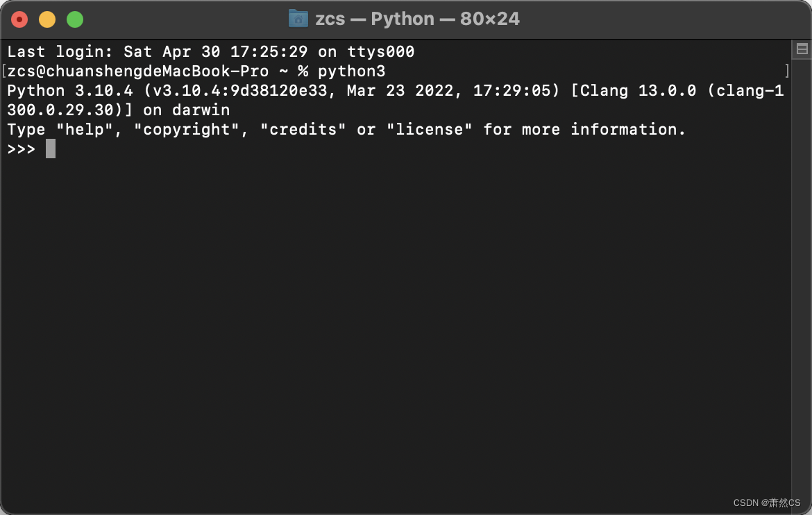Click the word "credits" in quotes
This screenshot has height=515, width=812.
303,129
